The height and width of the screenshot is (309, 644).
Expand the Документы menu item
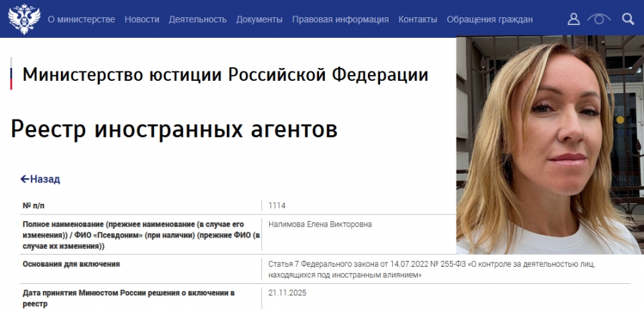pos(259,19)
